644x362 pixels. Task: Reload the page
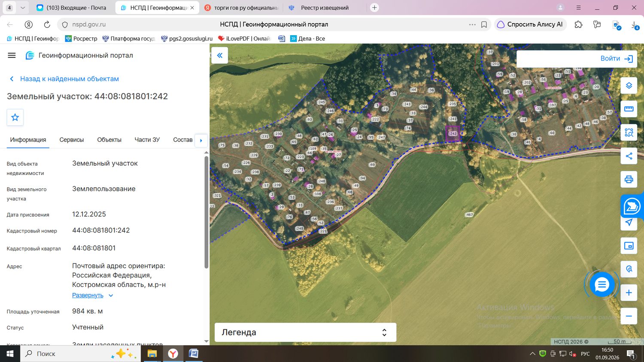(47, 24)
